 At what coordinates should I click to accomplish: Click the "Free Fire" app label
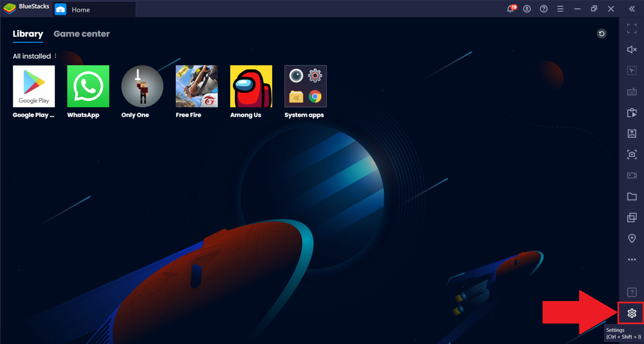[188, 115]
